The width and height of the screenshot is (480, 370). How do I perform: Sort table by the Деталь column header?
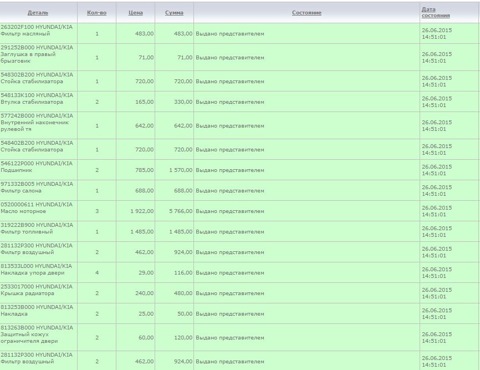tap(38, 13)
